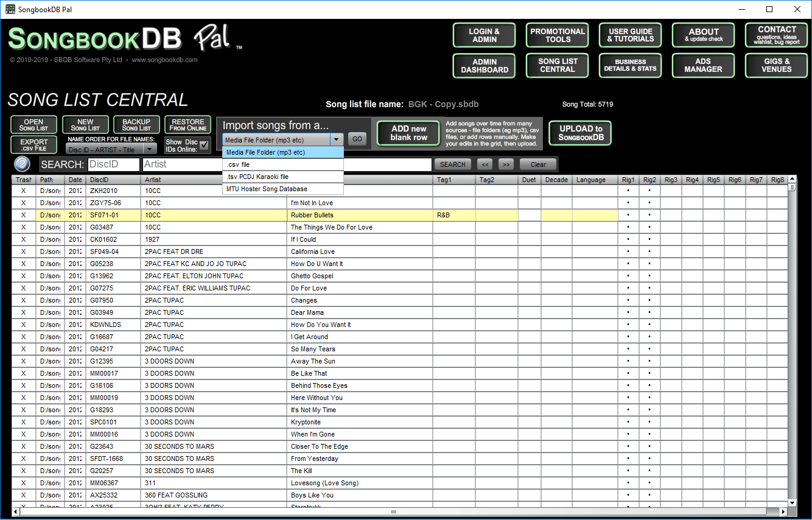This screenshot has height=520, width=812.
Task: Uncheck the Show Disc IDs Online checkbox
Action: pyautogui.click(x=203, y=144)
